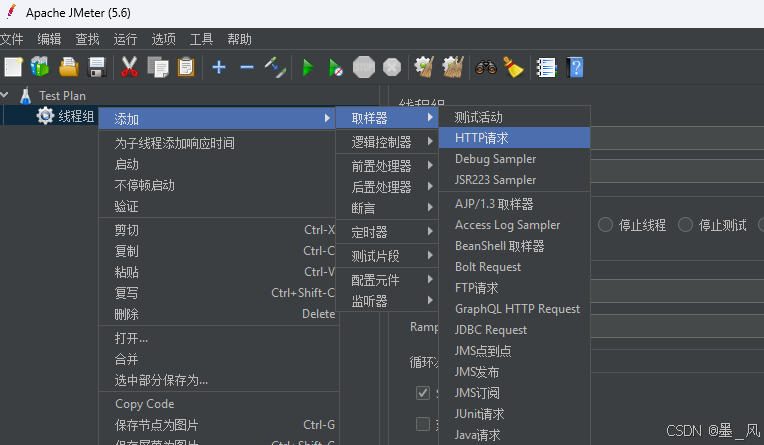The height and width of the screenshot is (445, 764).
Task: Click the Reset search yellow broom icon
Action: coord(513,67)
